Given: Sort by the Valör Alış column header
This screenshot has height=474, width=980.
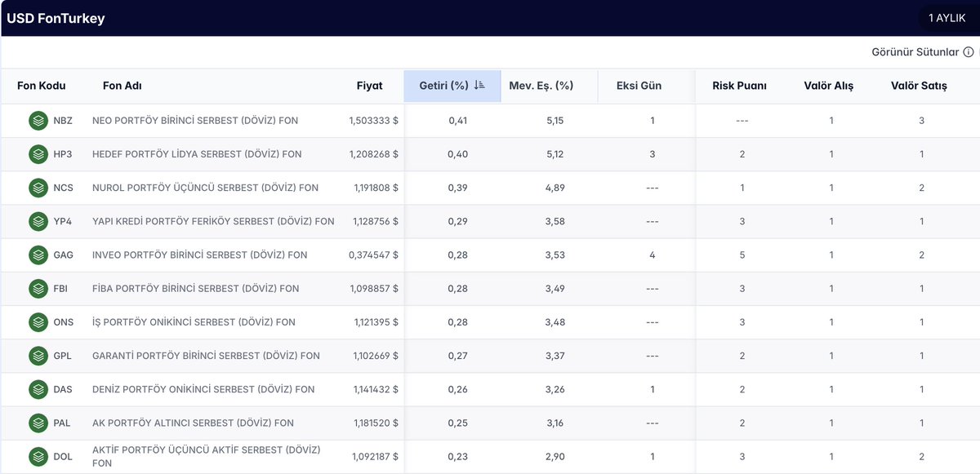Looking at the screenshot, I should pos(829,86).
